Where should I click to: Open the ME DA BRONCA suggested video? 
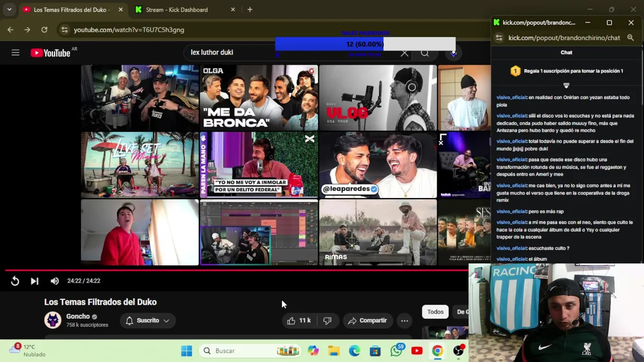pyautogui.click(x=259, y=98)
